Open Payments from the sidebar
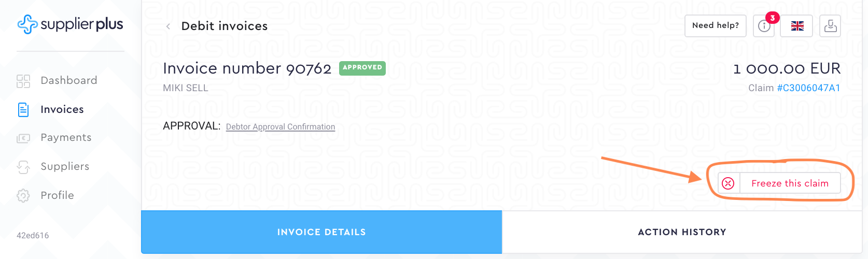This screenshot has width=868, height=259. (66, 138)
